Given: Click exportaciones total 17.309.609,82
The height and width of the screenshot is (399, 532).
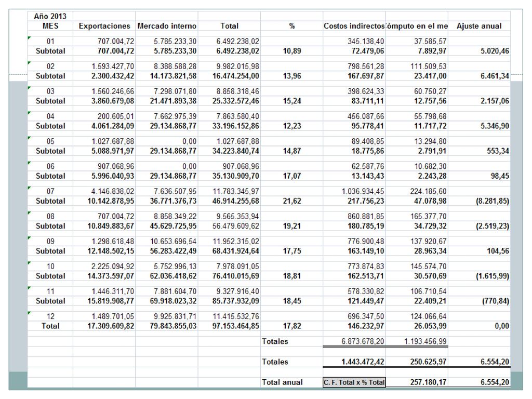Looking at the screenshot, I should pyautogui.click(x=111, y=326).
